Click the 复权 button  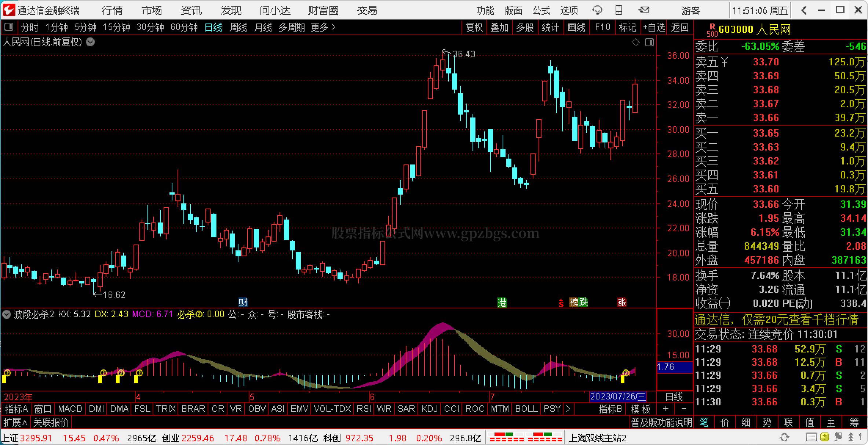tap(474, 27)
